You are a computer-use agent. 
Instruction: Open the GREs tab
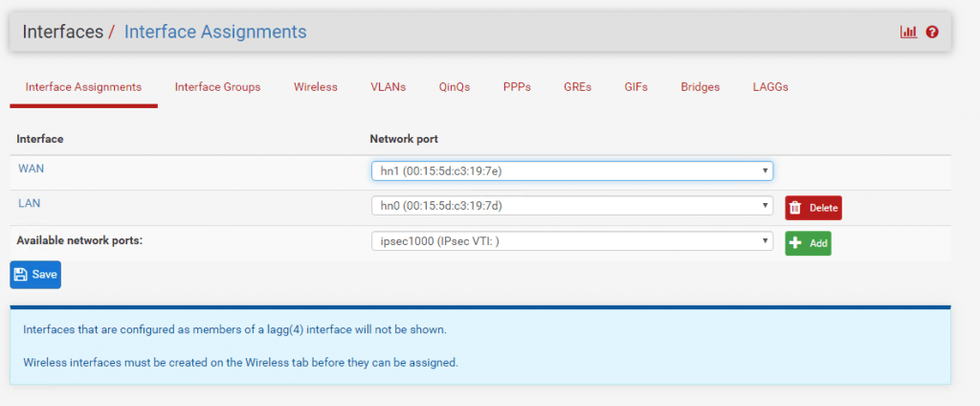(577, 87)
